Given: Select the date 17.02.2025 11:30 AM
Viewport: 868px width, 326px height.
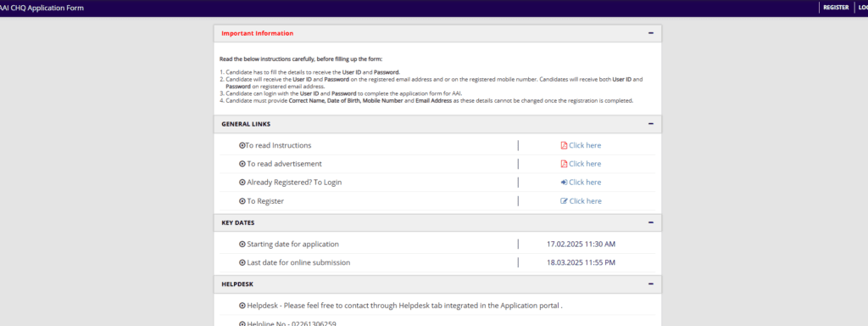Looking at the screenshot, I should pos(581,244).
